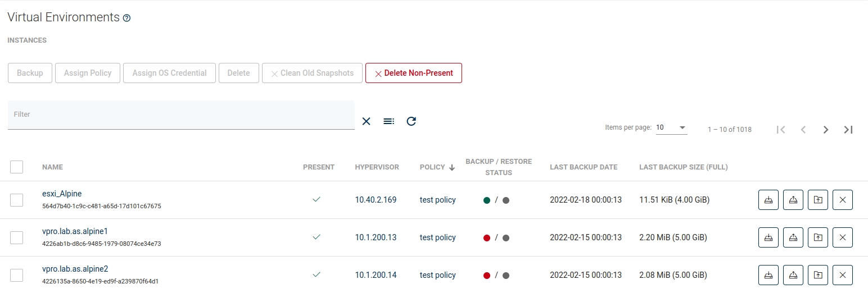Open the column list options icon
This screenshot has height=293, width=868.
pos(388,121)
